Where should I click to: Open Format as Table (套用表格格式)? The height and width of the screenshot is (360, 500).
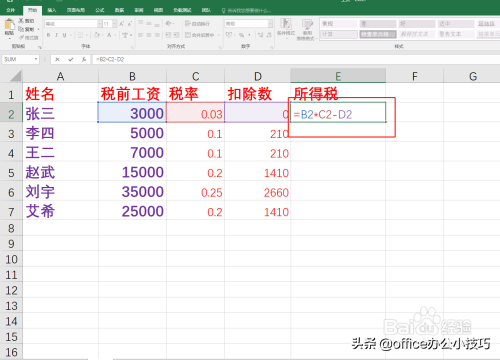tap(307, 29)
